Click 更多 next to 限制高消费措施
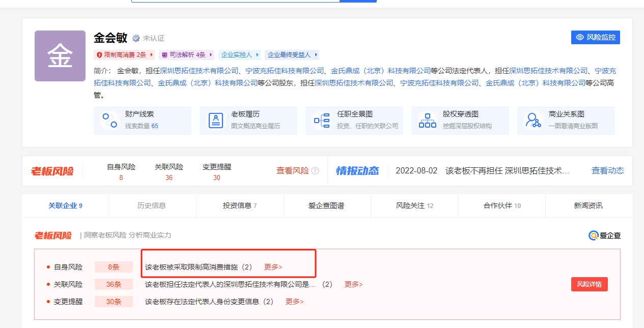 pyautogui.click(x=273, y=267)
